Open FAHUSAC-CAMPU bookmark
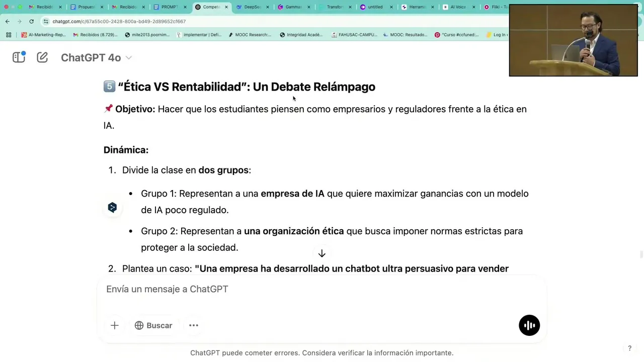The image size is (644, 362). [354, 35]
